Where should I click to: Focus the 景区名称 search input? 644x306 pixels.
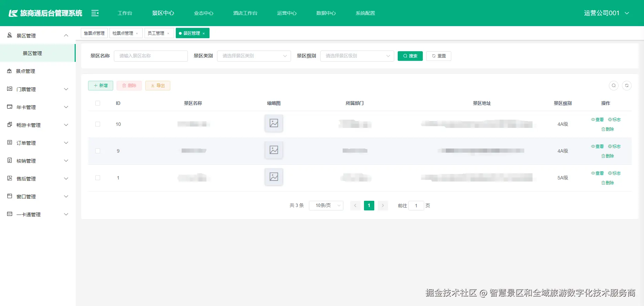tap(151, 56)
